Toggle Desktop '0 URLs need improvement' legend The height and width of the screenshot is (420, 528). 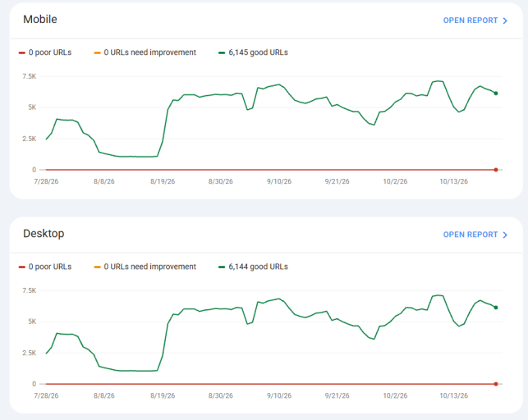point(145,267)
